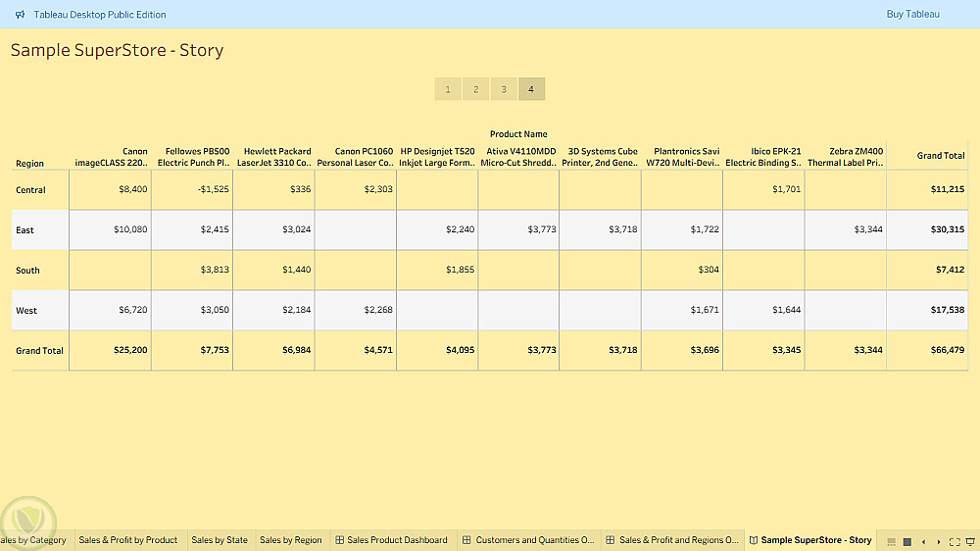The width and height of the screenshot is (980, 551).
Task: Go to story point 1
Action: [448, 89]
